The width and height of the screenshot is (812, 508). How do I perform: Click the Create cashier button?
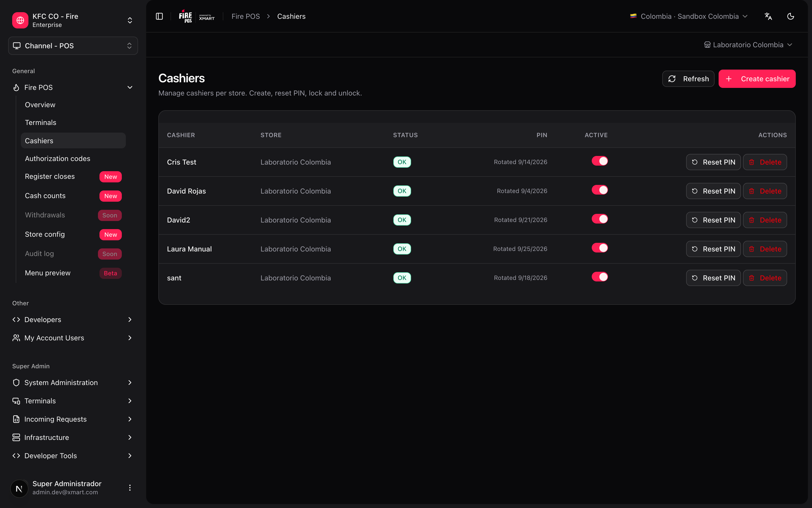757,79
